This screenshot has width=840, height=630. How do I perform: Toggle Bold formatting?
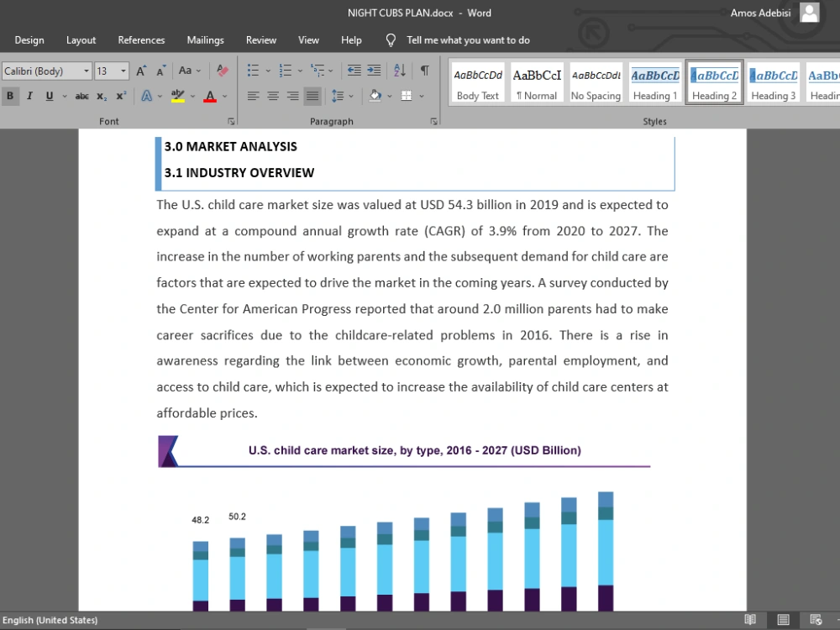click(x=9, y=96)
